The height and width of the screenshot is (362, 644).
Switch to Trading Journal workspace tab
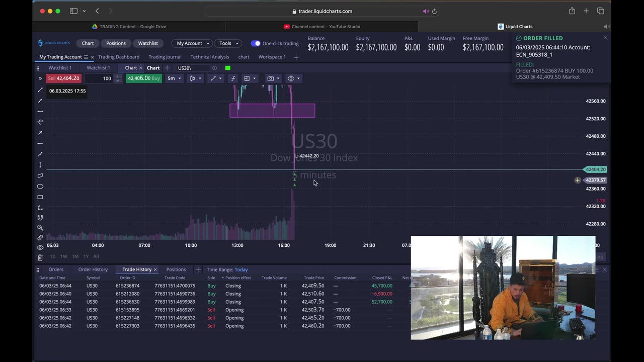(165, 57)
